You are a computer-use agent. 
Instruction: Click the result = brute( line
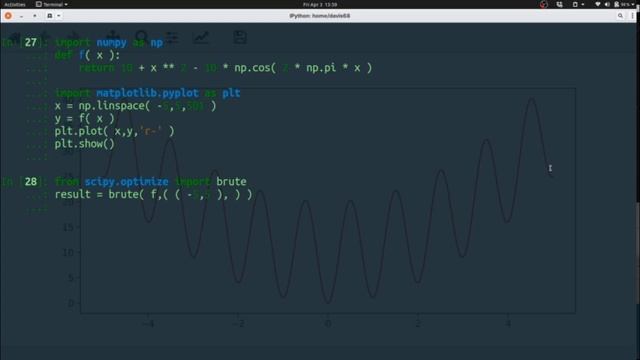pos(153,194)
